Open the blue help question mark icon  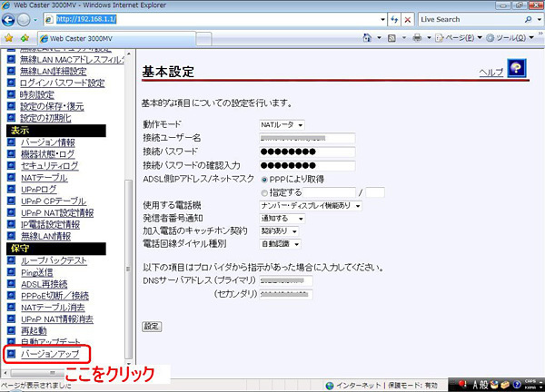[x=517, y=68]
